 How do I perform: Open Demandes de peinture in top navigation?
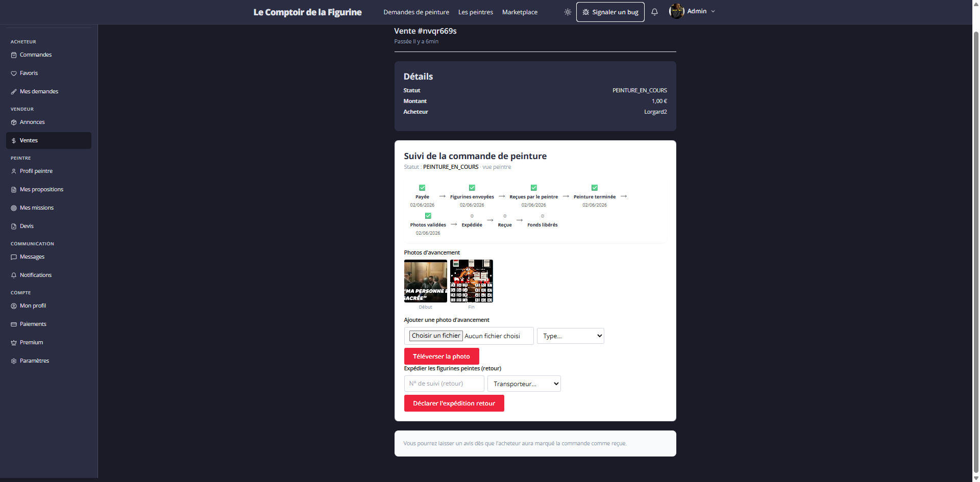[416, 12]
